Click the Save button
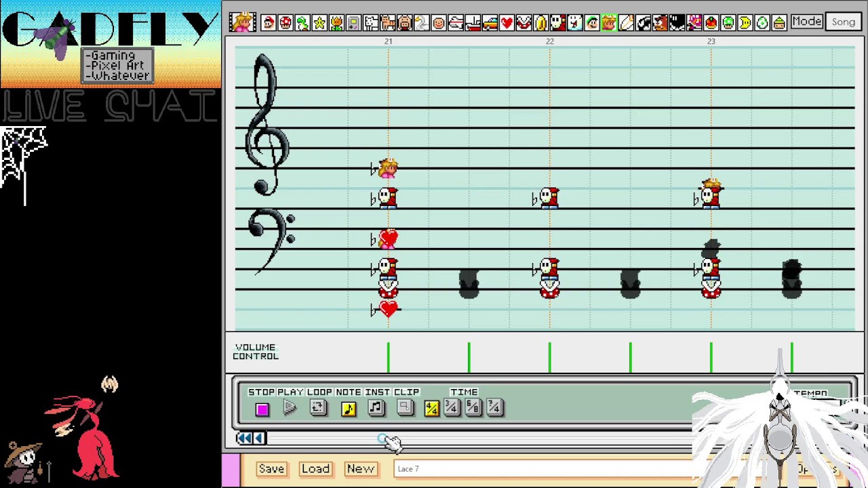This screenshot has width=868, height=488. point(271,469)
